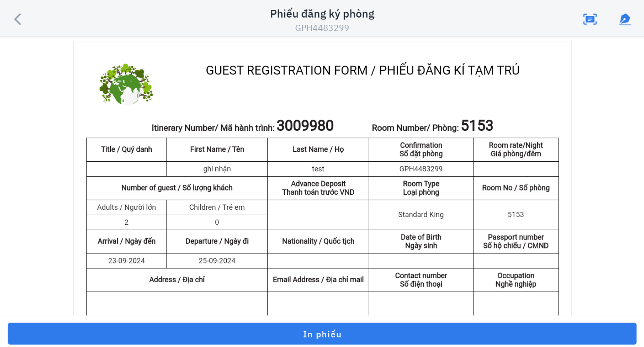This screenshot has height=347, width=644.
Task: Click the itinerary number 3009980
Action: [x=305, y=126]
